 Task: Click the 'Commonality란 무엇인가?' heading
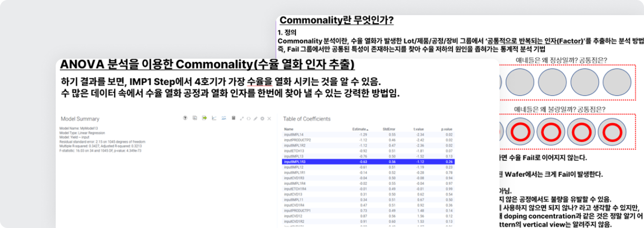click(x=337, y=21)
